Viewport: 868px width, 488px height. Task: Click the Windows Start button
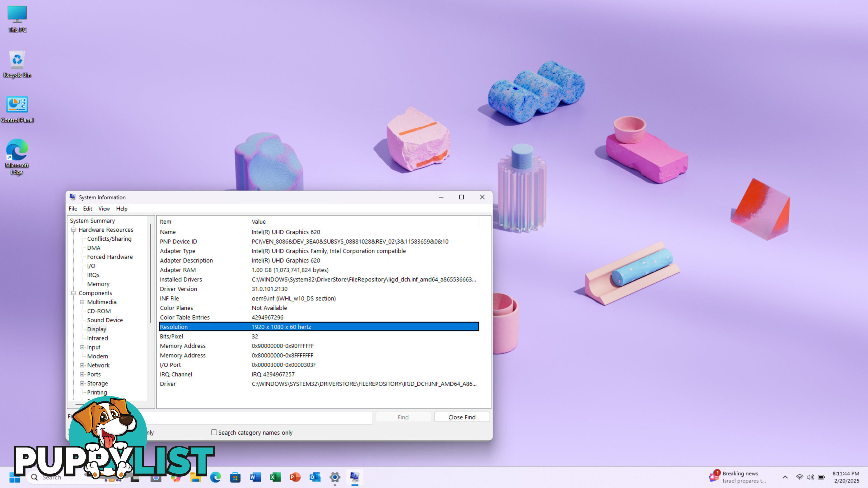tap(14, 477)
